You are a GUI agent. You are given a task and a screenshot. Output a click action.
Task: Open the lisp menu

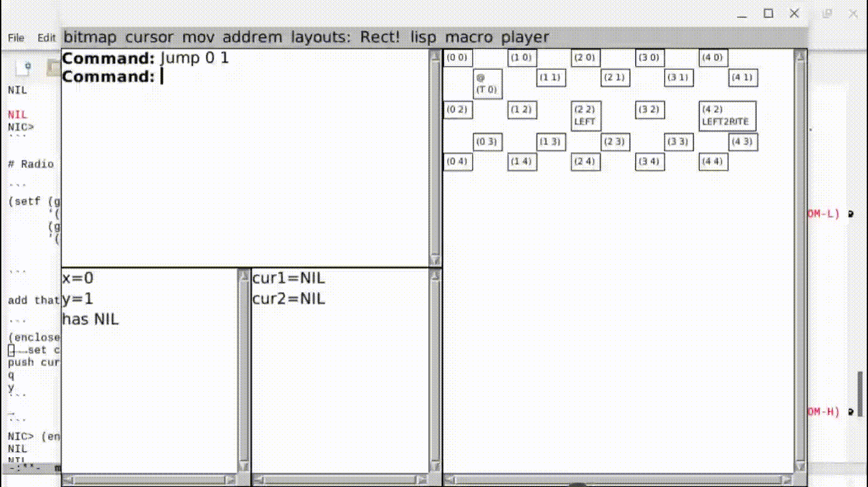(x=423, y=37)
